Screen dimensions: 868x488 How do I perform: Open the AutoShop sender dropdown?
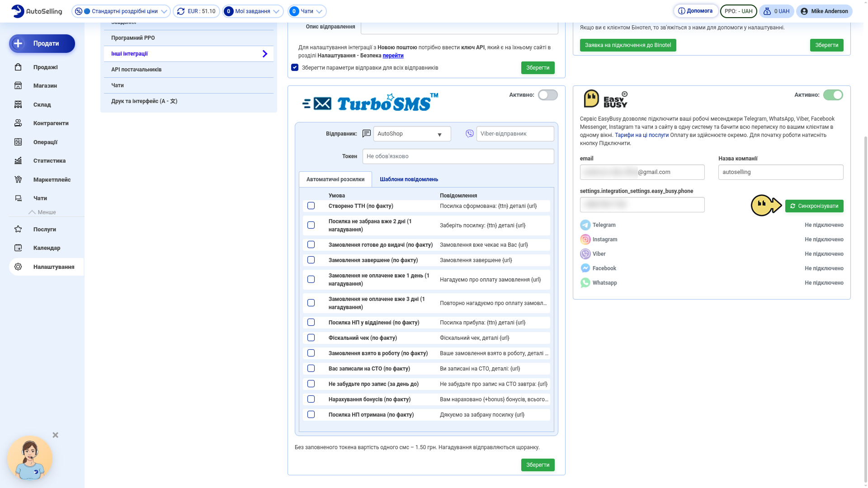[412, 134]
